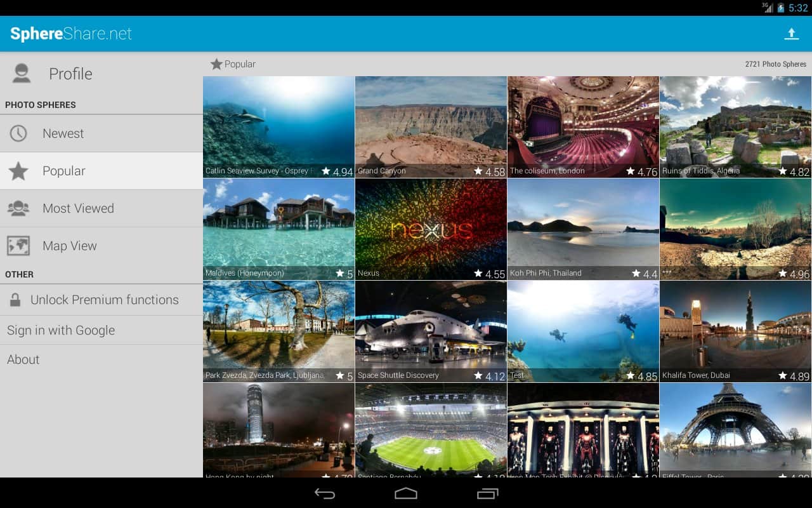Viewport: 812px width, 508px height.
Task: Open Map View from the sidebar
Action: (70, 246)
